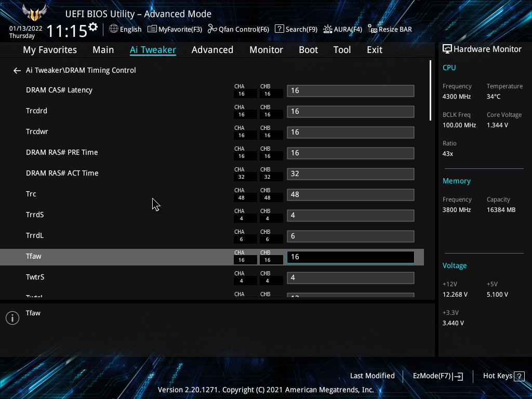Click CPU frequency 4300 MHz value
The image size is (532, 399).
coord(457,97)
